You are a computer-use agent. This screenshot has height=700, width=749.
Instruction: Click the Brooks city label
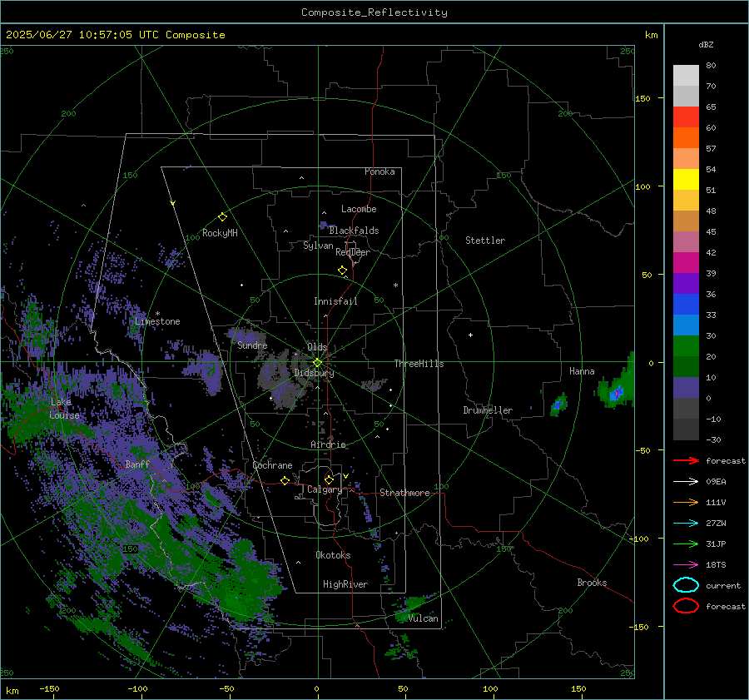pos(592,583)
